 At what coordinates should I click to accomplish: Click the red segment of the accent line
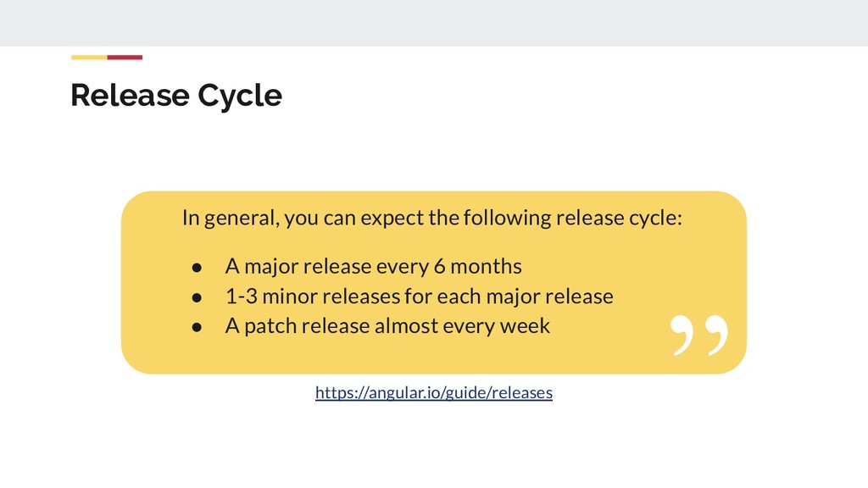coord(125,58)
